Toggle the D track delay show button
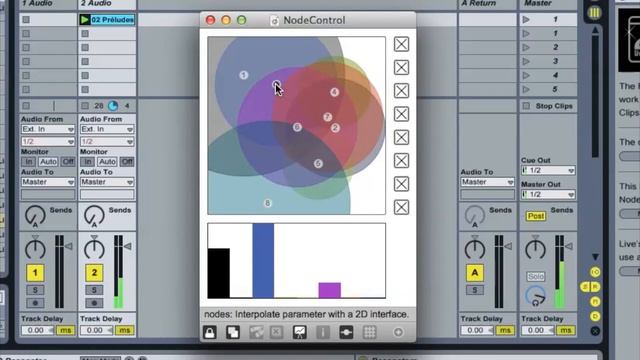640x360 pixels. point(595,316)
